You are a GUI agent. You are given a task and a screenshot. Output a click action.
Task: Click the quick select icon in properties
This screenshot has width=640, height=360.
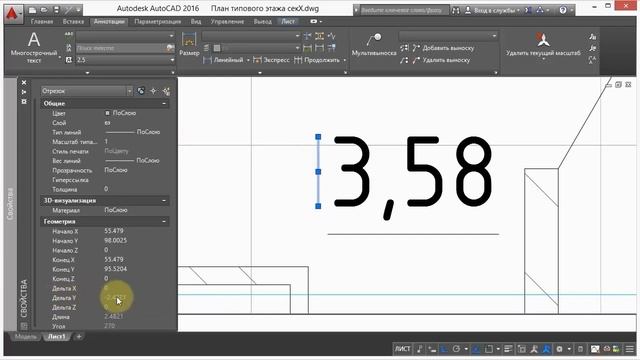[166, 91]
